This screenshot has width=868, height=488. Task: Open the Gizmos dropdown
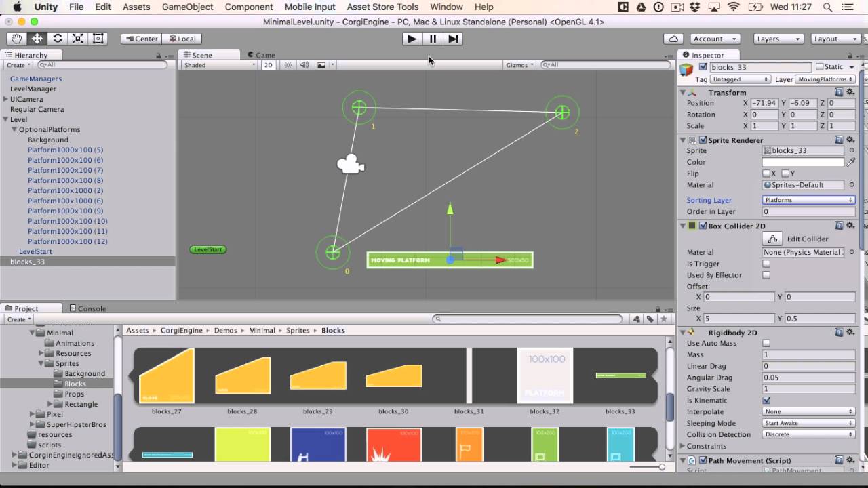(519, 65)
